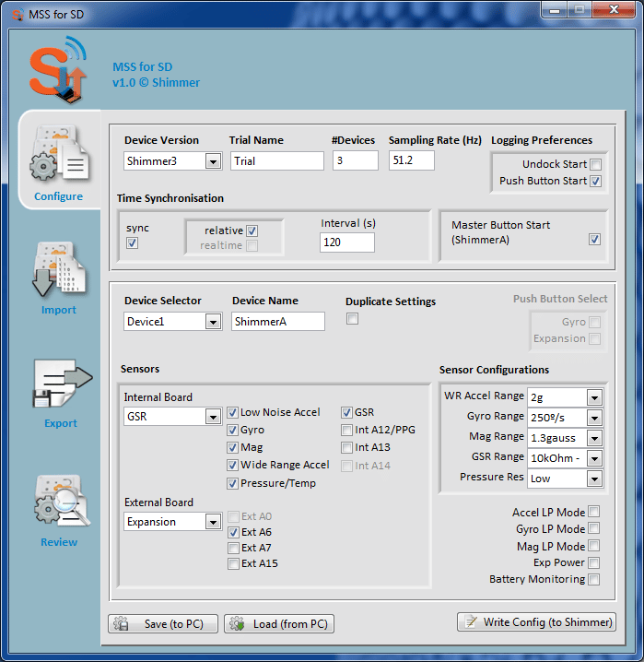Image resolution: width=644 pixels, height=662 pixels.
Task: Uncheck the Gyro sensor
Action: (232, 431)
